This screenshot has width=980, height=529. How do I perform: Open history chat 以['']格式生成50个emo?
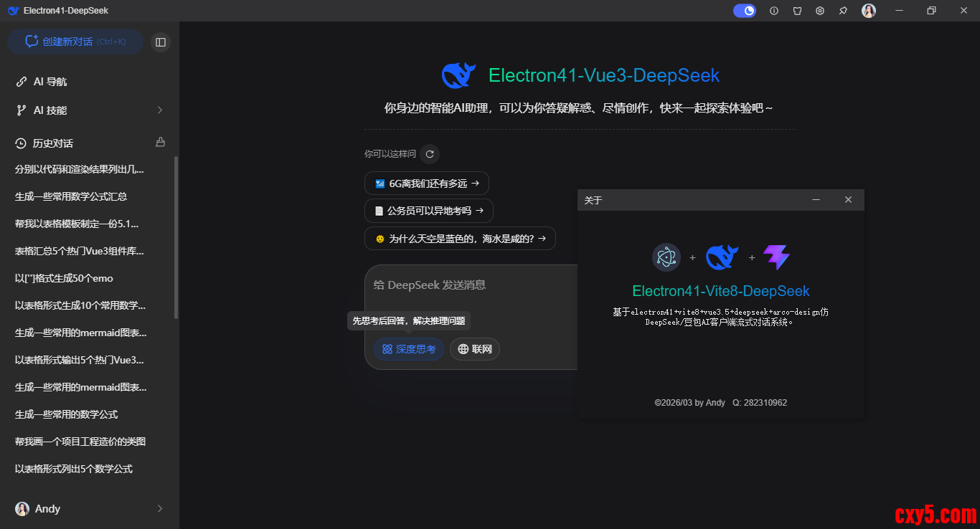tap(64, 278)
